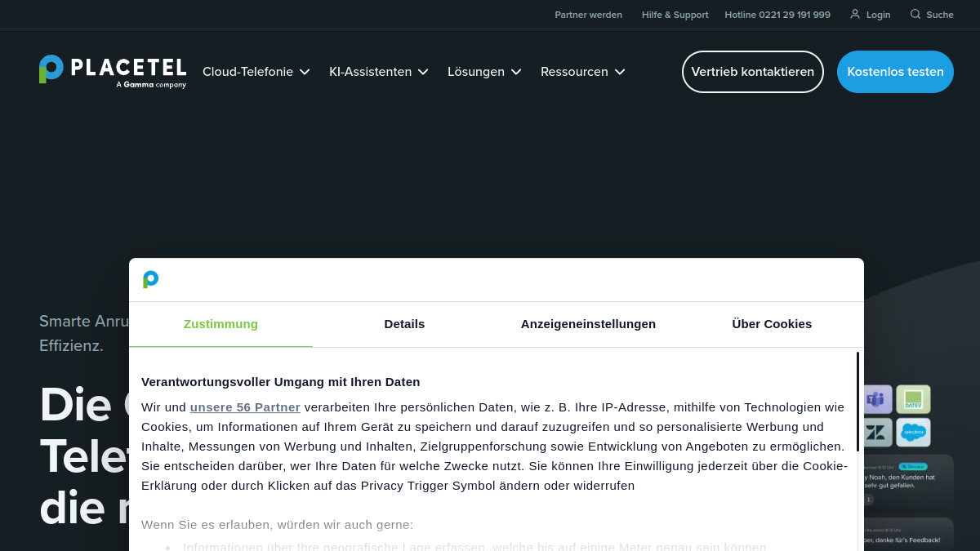Click the Kostenlos testen button
Screen dimensions: 980x551
[x=895, y=72]
